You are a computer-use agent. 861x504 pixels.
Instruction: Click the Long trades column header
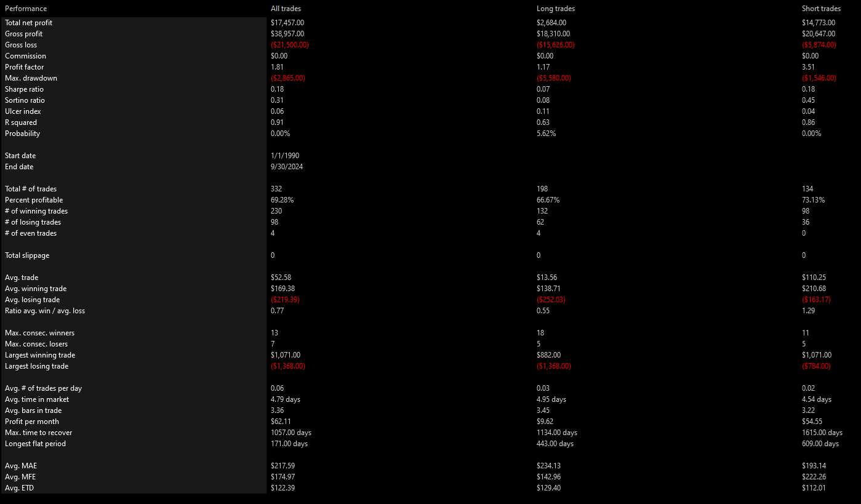click(x=556, y=9)
